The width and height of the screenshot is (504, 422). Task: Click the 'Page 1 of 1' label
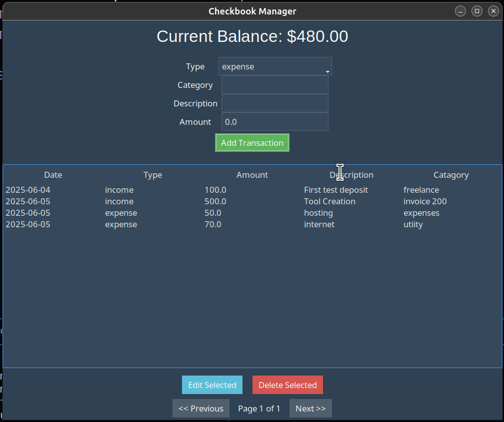point(259,409)
